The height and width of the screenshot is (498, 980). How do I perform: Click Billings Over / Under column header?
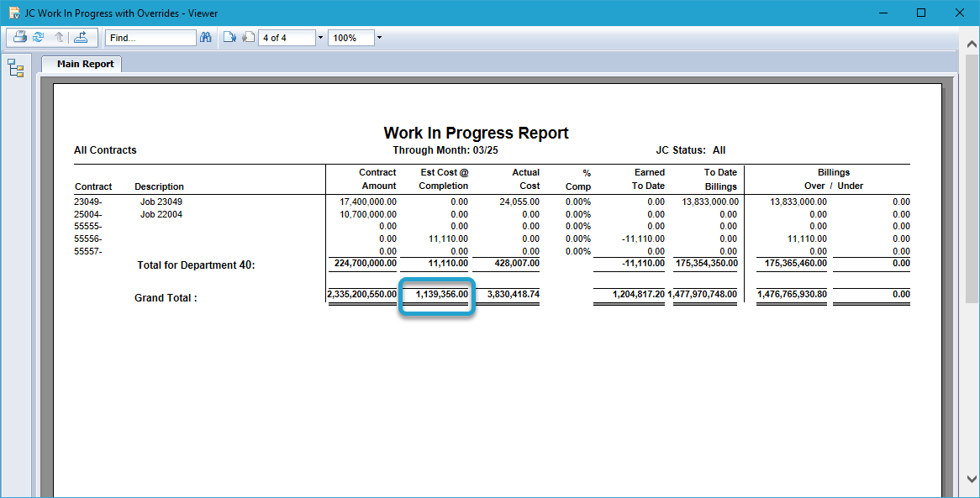click(834, 179)
